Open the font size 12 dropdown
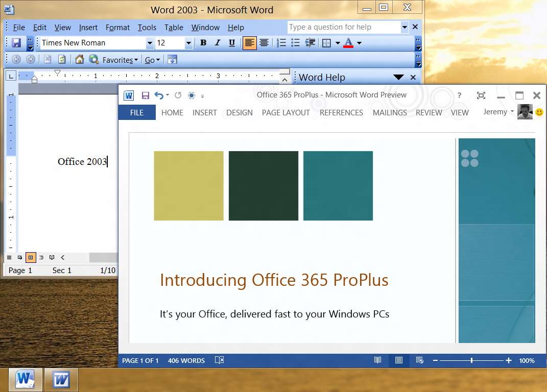Image resolution: width=547 pixels, height=392 pixels. tap(188, 43)
